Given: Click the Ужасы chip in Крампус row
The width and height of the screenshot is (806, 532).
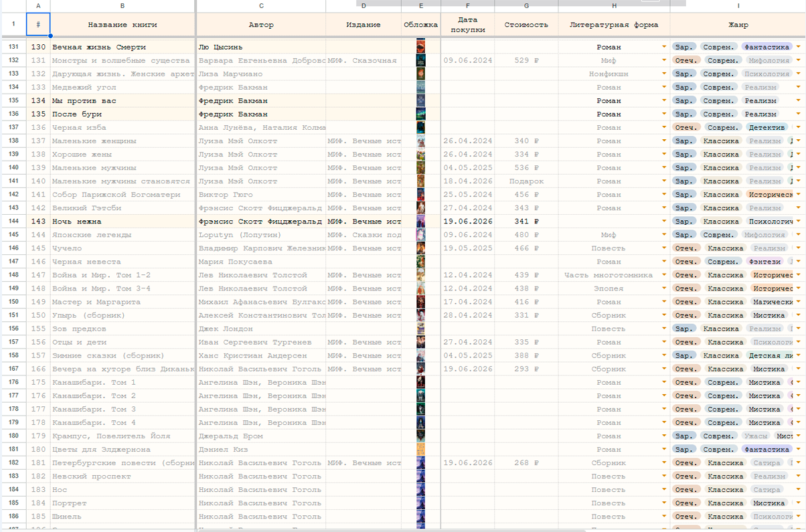Looking at the screenshot, I should [755, 436].
